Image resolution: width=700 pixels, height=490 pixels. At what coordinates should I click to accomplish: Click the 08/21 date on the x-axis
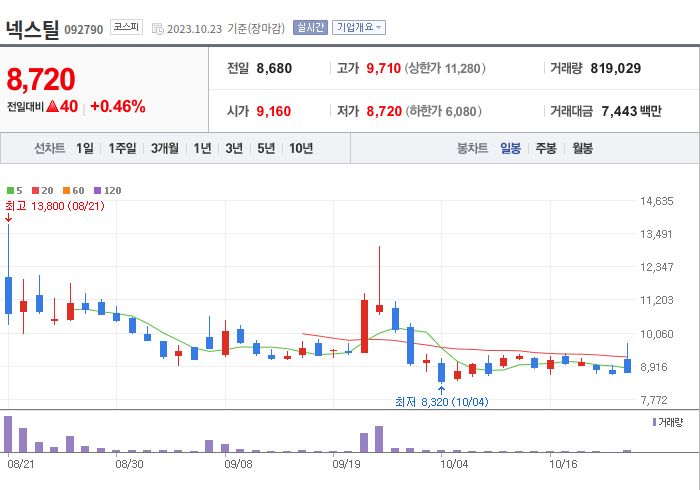tap(21, 464)
